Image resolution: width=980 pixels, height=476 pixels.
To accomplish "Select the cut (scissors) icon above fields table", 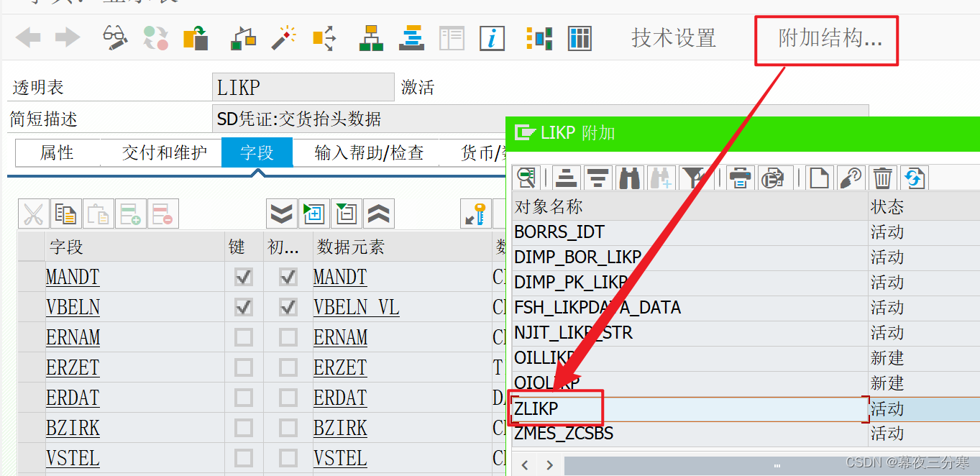I will point(34,214).
